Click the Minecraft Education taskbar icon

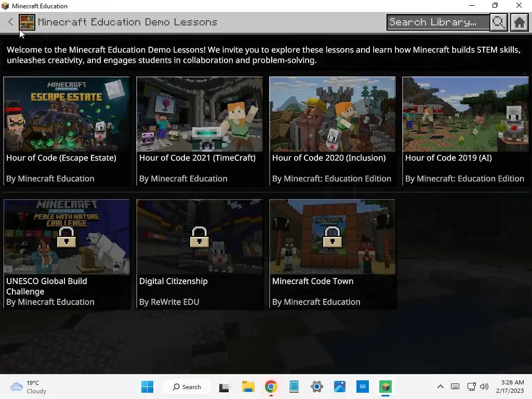[385, 387]
